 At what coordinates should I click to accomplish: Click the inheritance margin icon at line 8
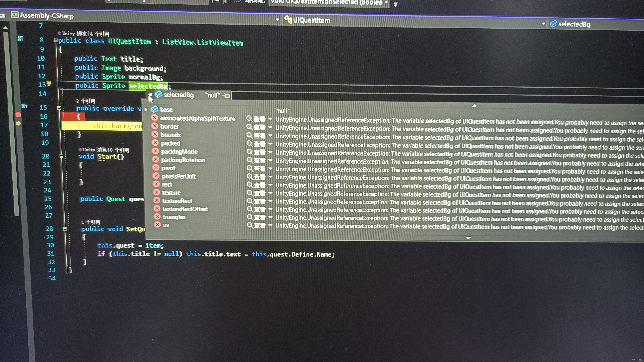[21, 38]
